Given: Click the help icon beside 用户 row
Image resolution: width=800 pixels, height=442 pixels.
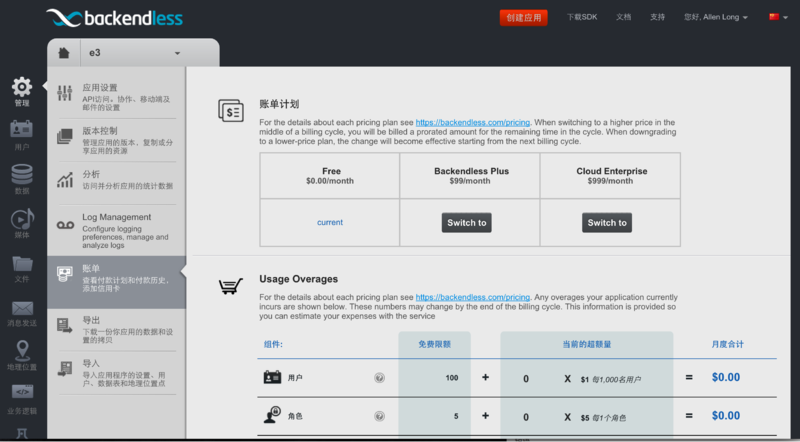Looking at the screenshot, I should click(x=379, y=378).
